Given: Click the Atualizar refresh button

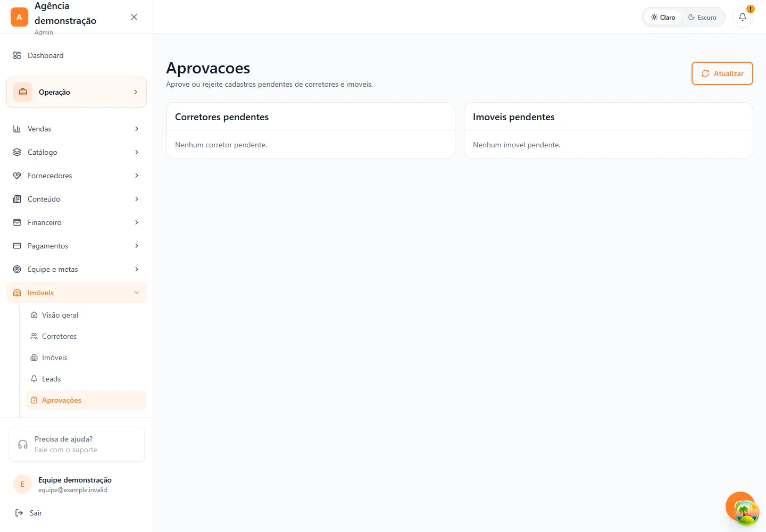Looking at the screenshot, I should 722,73.
